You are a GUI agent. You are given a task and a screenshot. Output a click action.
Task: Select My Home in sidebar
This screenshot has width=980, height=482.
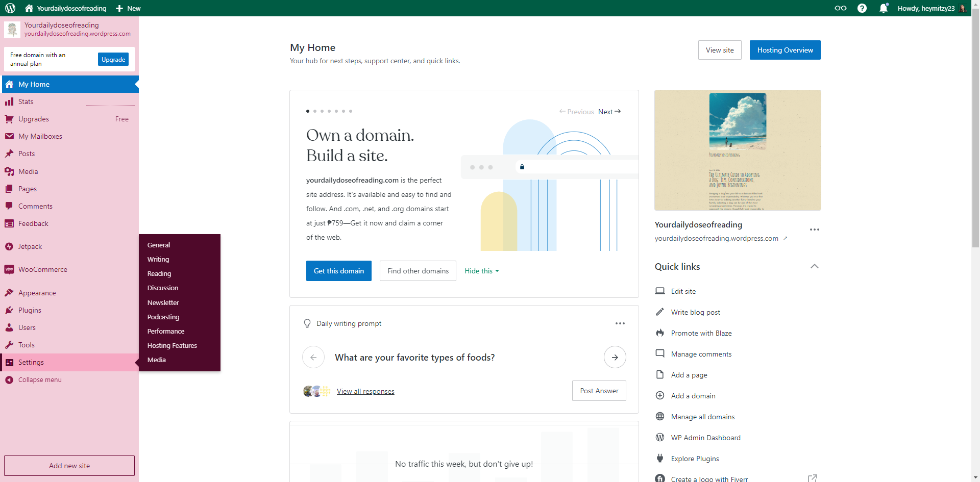pyautogui.click(x=69, y=84)
